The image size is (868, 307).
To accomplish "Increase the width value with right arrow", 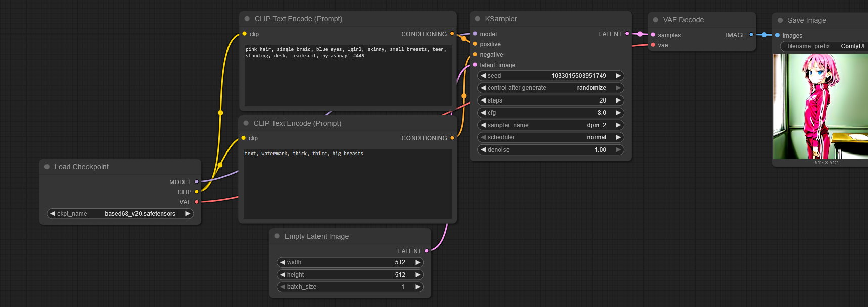I will 418,262.
